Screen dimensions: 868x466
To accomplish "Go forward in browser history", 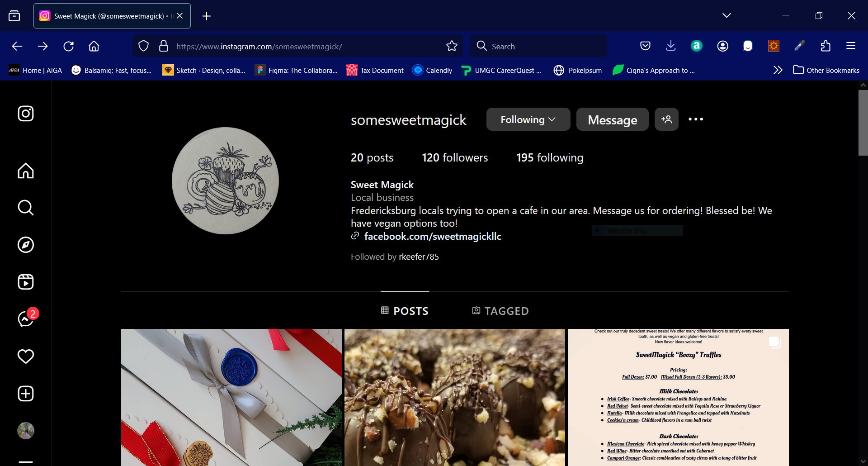I will [43, 46].
